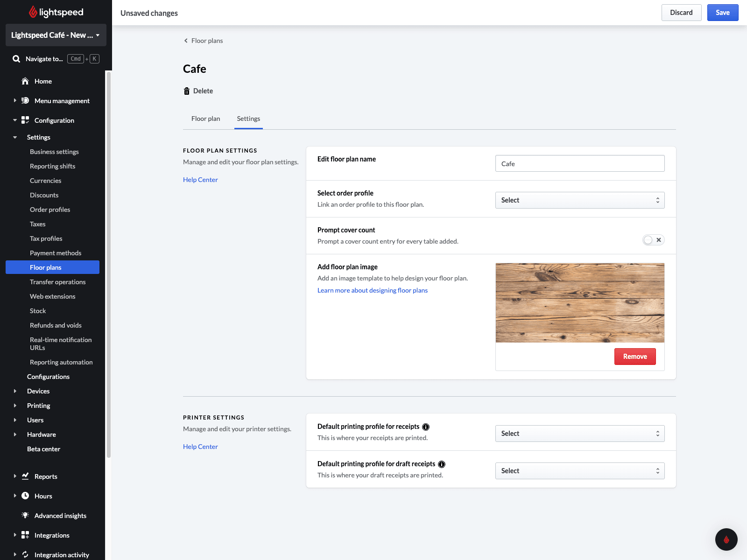The image size is (747, 560).
Task: Click info icon beside receipts printing profile
Action: 426,427
